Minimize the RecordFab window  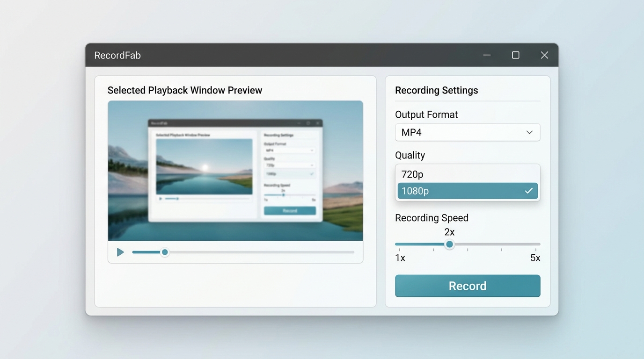[487, 55]
